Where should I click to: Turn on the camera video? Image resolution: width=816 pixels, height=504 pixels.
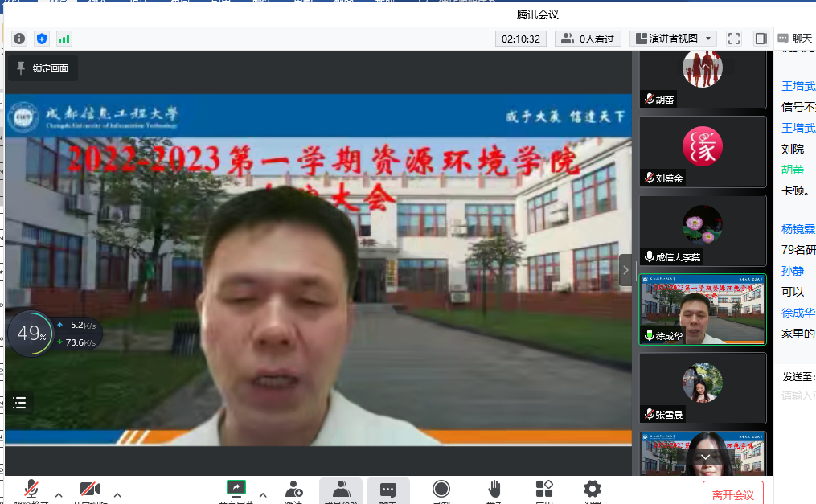[89, 490]
